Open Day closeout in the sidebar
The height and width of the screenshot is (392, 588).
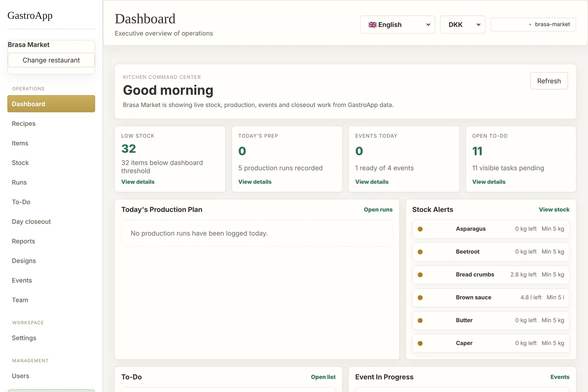pos(51,222)
